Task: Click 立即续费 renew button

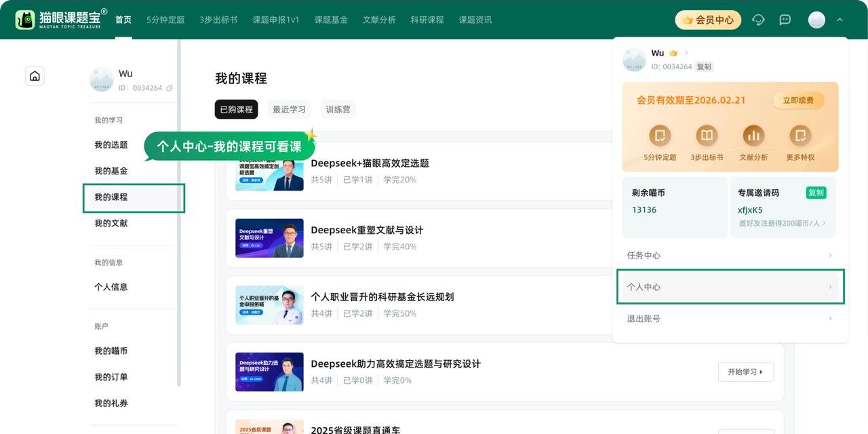Action: (798, 100)
